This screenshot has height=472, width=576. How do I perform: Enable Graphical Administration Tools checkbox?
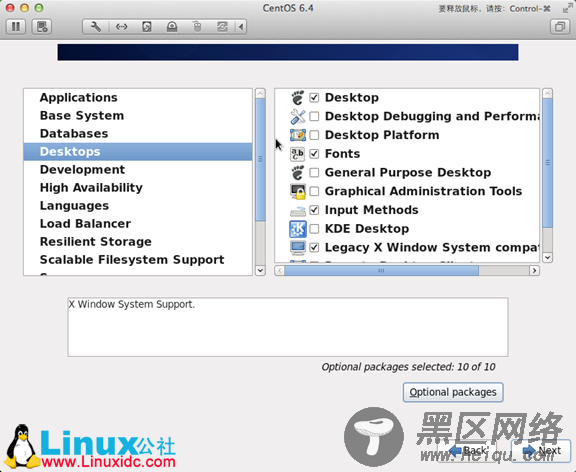[314, 191]
